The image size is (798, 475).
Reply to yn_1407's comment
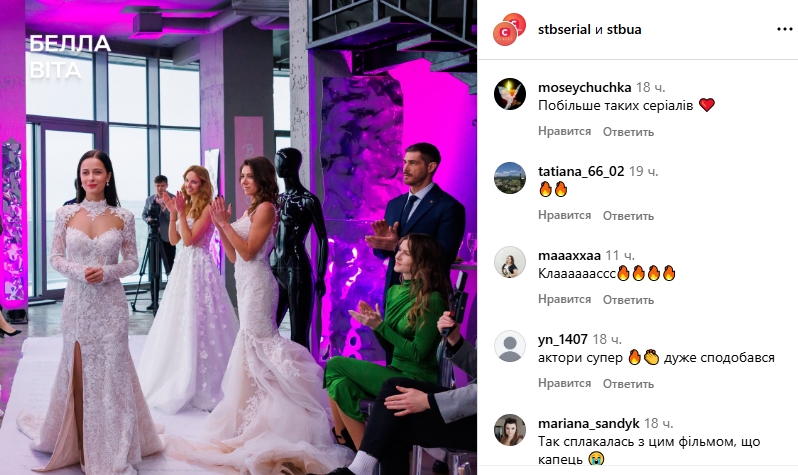click(x=628, y=384)
